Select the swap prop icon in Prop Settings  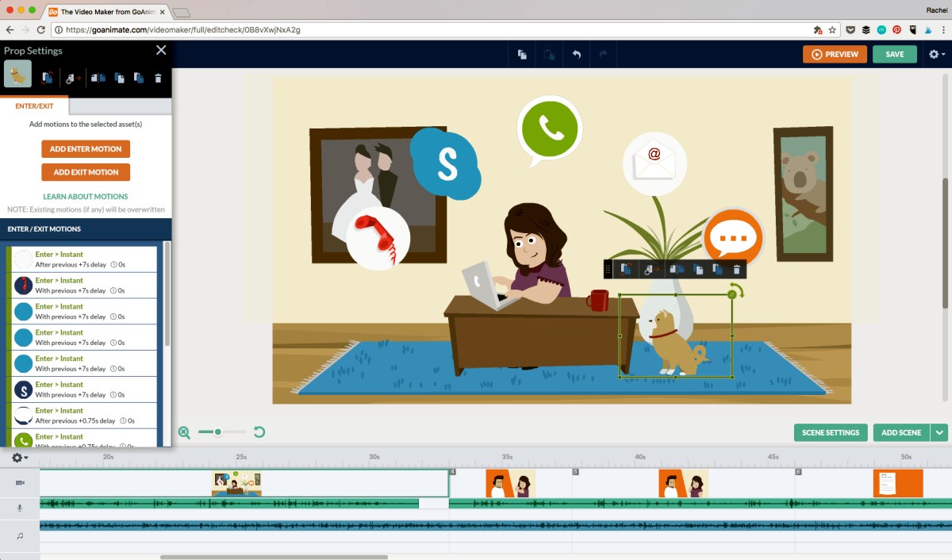47,77
